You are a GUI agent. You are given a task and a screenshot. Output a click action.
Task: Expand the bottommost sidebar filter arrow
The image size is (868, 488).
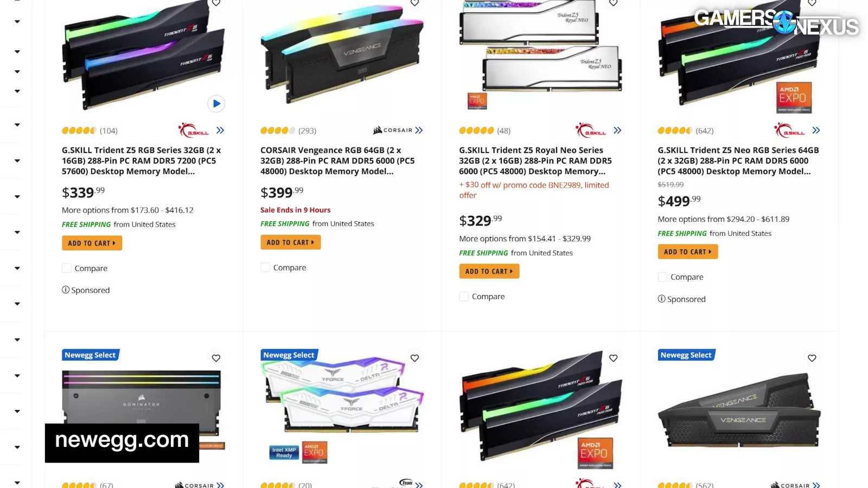click(17, 482)
